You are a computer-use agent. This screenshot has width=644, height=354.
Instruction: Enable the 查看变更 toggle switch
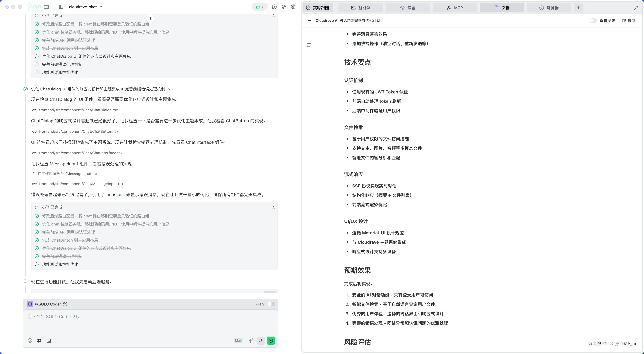click(x=593, y=20)
